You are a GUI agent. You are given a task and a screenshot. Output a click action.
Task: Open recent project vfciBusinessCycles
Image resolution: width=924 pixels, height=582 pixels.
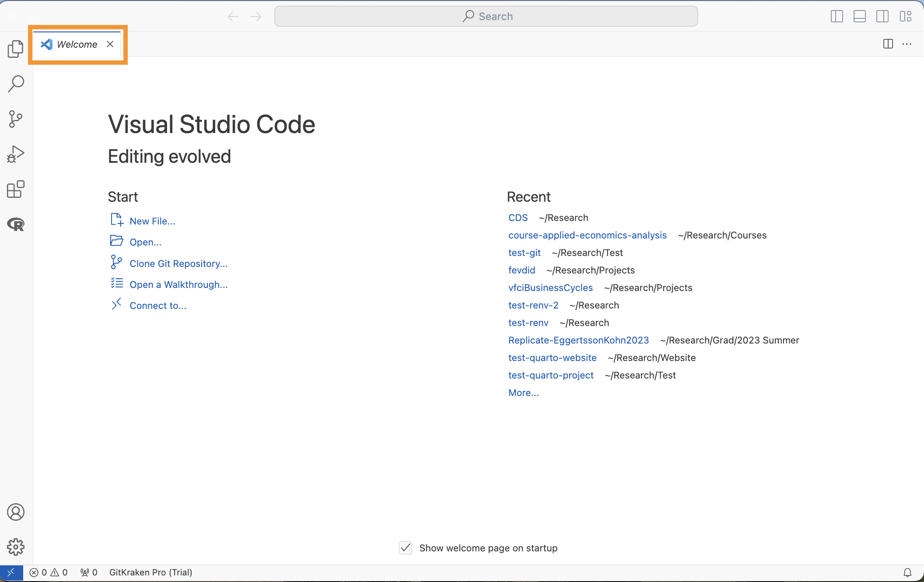click(x=550, y=288)
